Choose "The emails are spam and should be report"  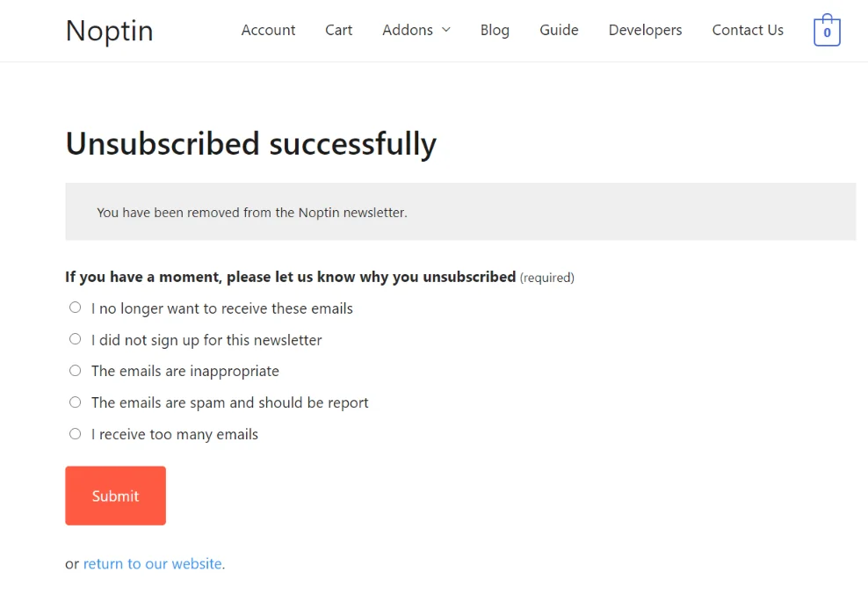pyautogui.click(x=76, y=402)
